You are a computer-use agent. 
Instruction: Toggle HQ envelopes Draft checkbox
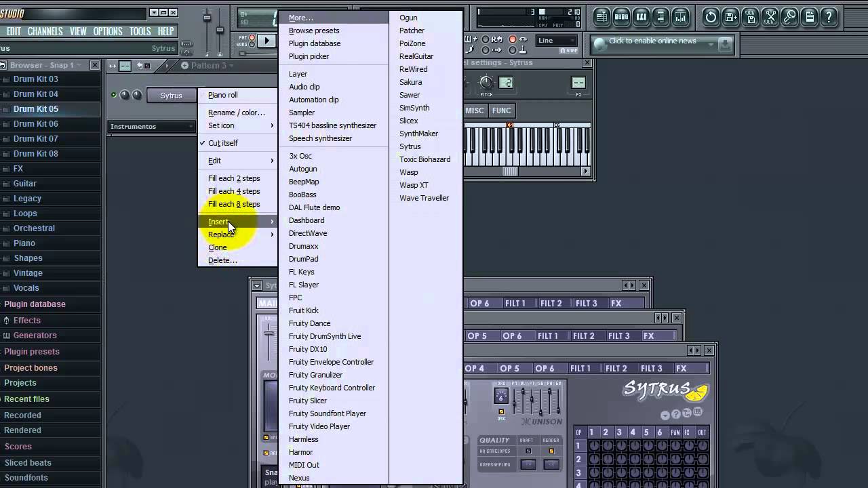(x=528, y=451)
